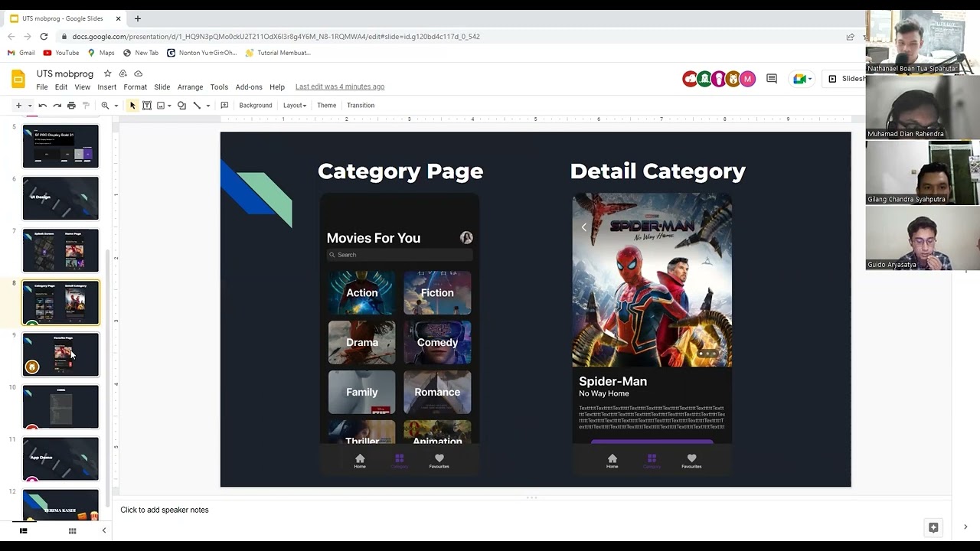
Task: Select slide 6 UI Design thumbnail
Action: 60,198
